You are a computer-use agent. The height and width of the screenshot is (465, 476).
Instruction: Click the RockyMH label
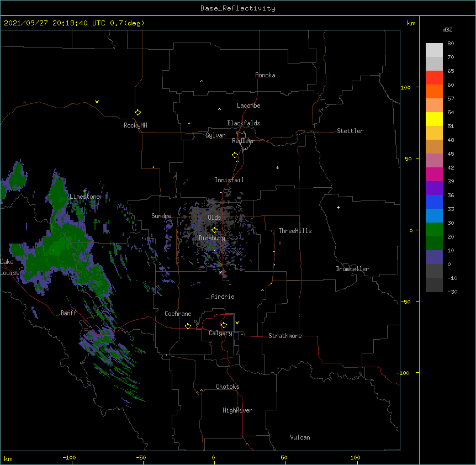pyautogui.click(x=135, y=125)
